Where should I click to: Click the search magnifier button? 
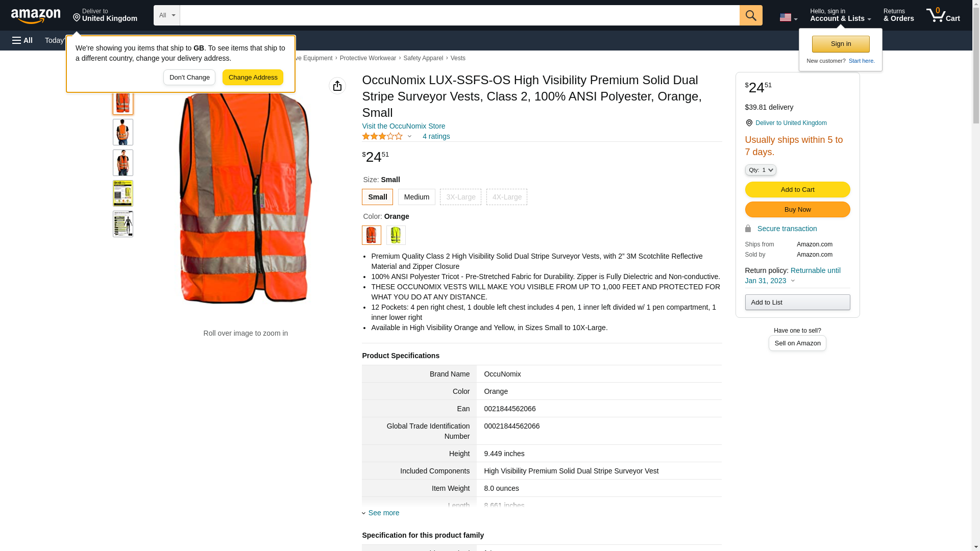751,15
